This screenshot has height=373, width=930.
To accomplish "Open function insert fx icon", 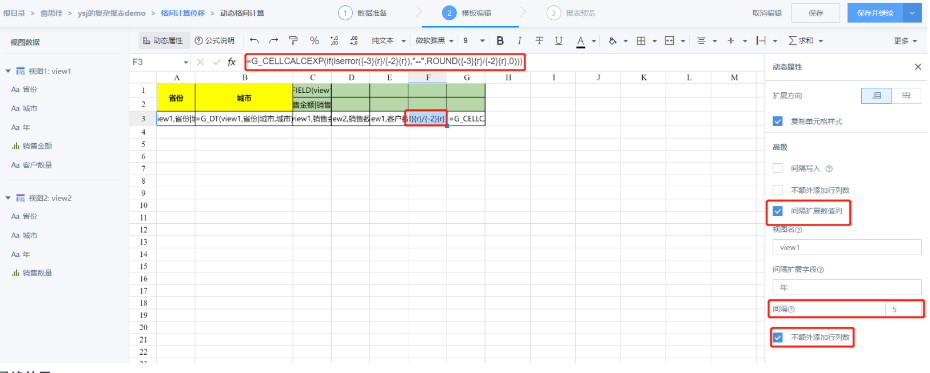I will tap(232, 62).
